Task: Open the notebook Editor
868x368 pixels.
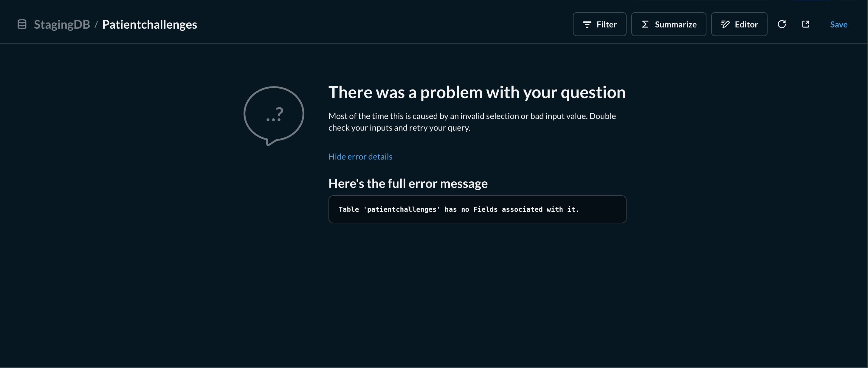Action: 739,24
